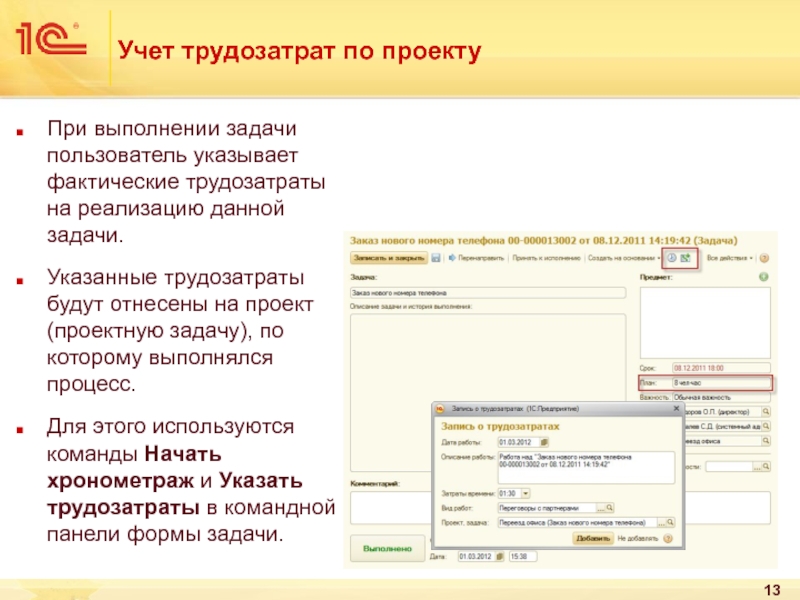The height and width of the screenshot is (600, 800).
Task: Close the Запись о трудозатратах dialog
Action: 676,409
